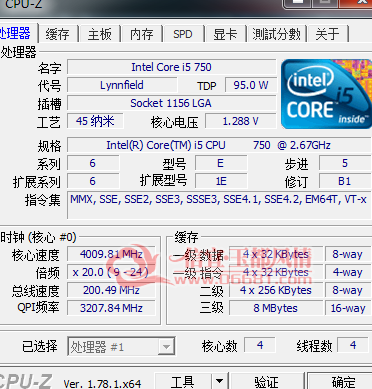The width and height of the screenshot is (372, 389).
Task: Select the 内存 tab
Action: point(142,34)
